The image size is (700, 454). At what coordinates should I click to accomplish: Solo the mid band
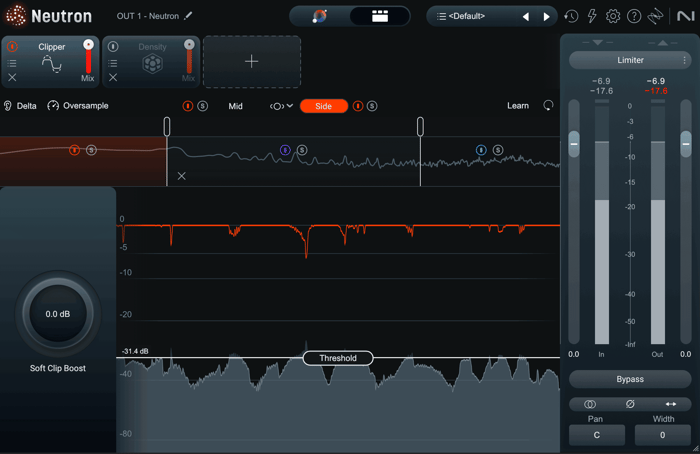pos(302,150)
